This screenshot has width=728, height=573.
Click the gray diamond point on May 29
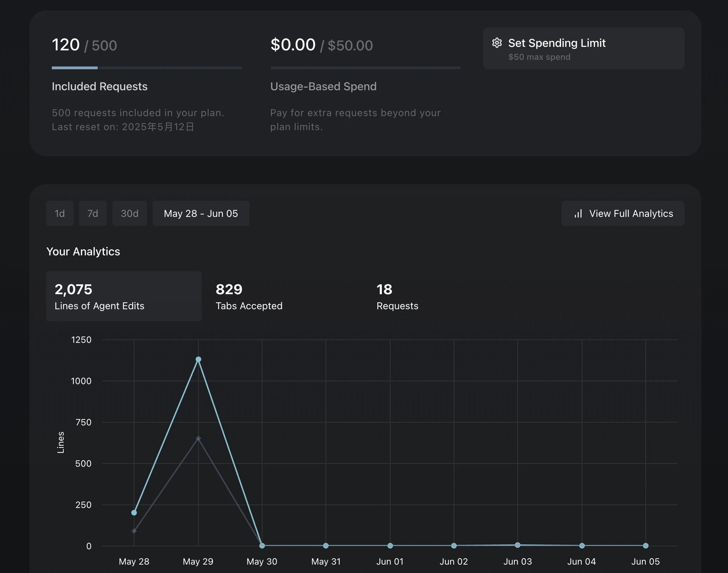(198, 438)
